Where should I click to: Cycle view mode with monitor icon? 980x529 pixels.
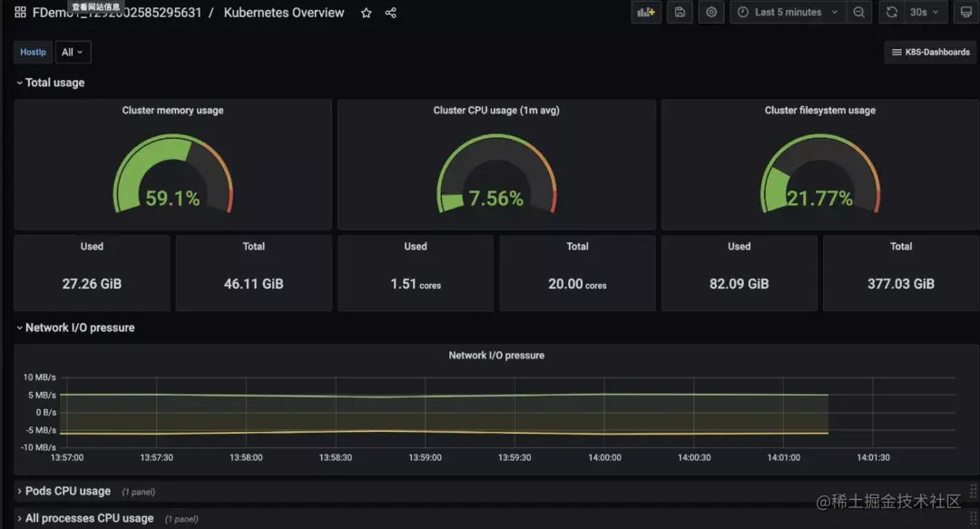(966, 12)
